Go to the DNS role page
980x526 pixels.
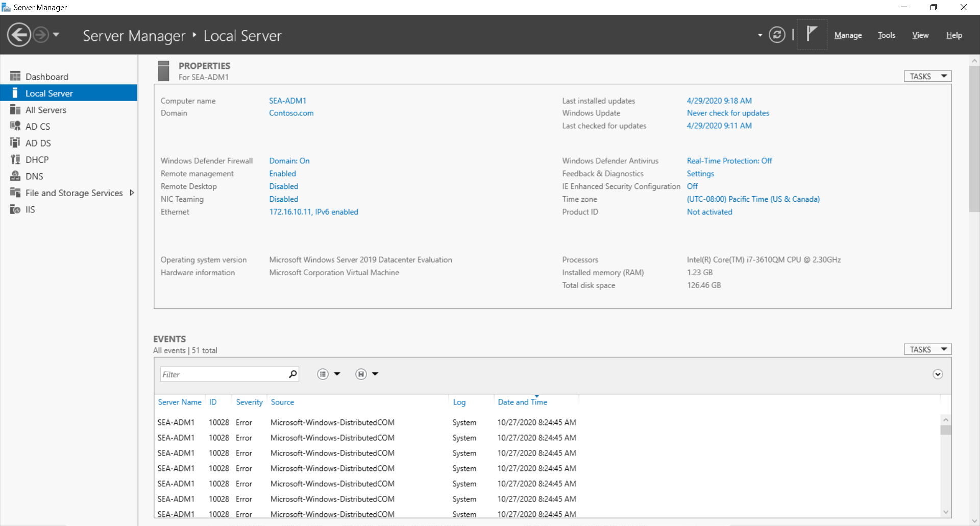(34, 176)
